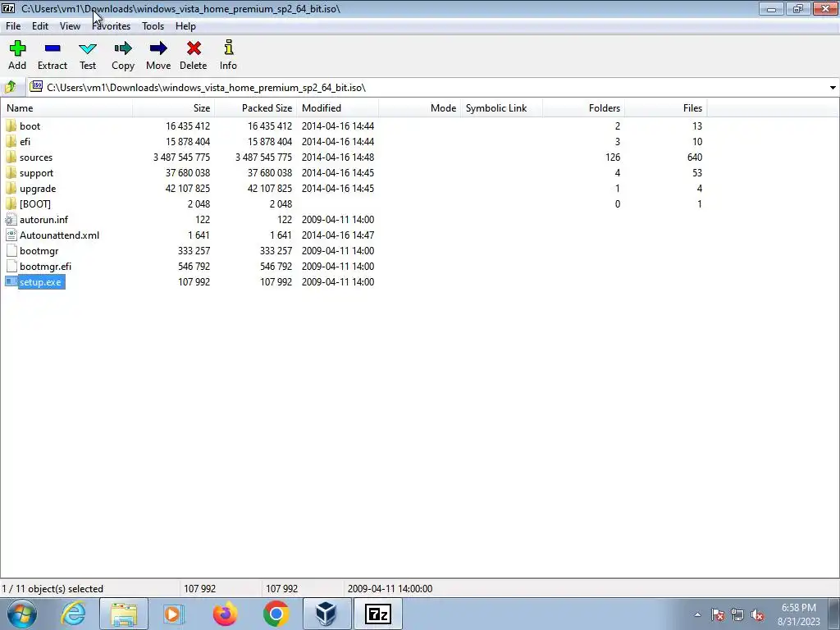Sort by Modified column header

coord(337,107)
